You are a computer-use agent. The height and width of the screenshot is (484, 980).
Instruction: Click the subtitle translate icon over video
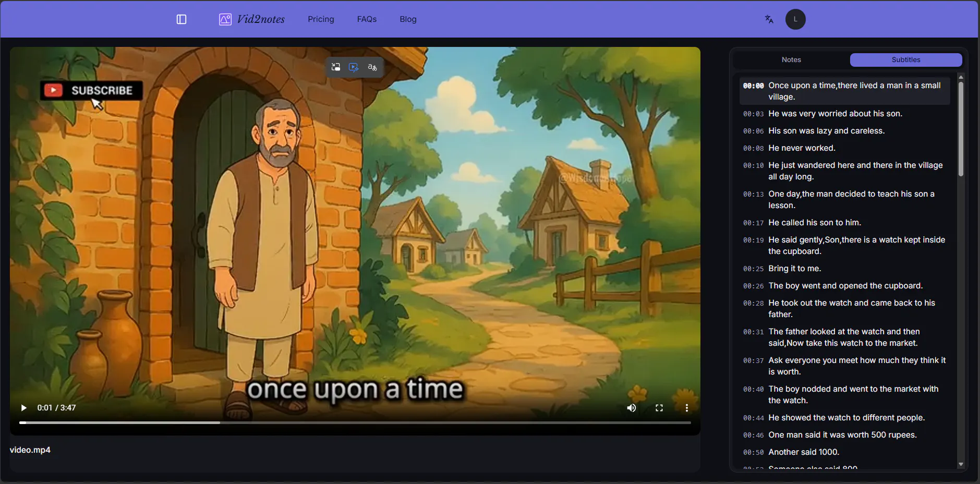pos(372,67)
